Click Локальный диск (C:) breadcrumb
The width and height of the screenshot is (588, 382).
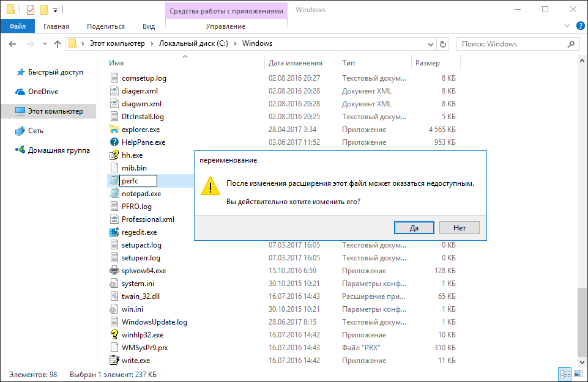point(193,43)
